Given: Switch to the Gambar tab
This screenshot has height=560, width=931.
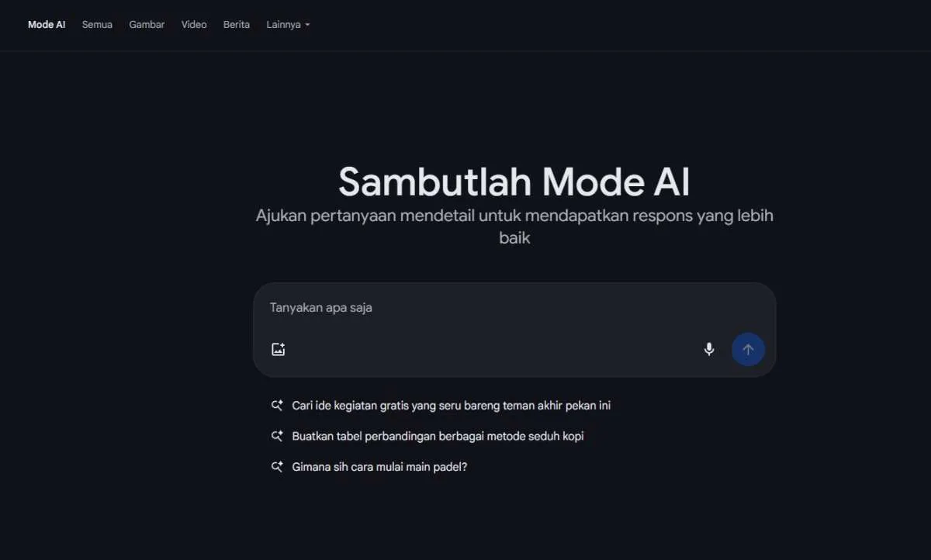Looking at the screenshot, I should coord(147,24).
